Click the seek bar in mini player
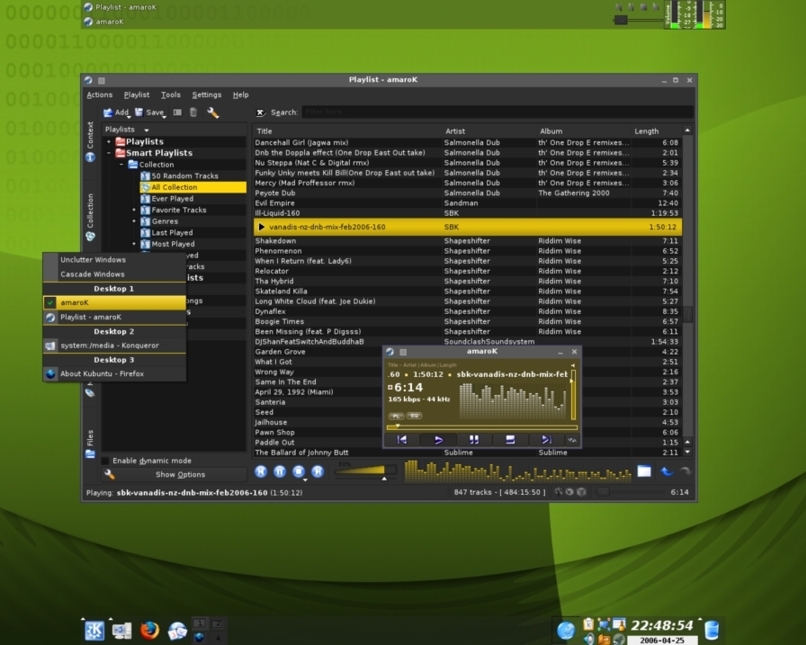 (482, 427)
